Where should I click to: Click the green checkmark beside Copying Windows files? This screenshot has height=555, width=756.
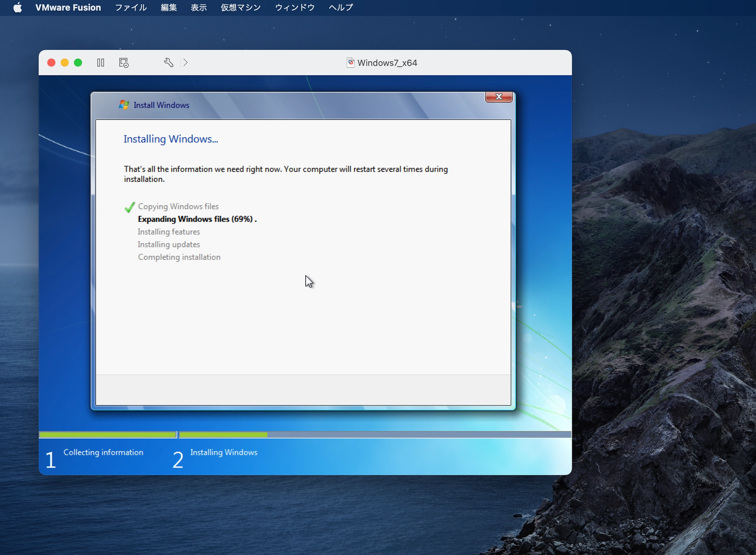tap(129, 207)
